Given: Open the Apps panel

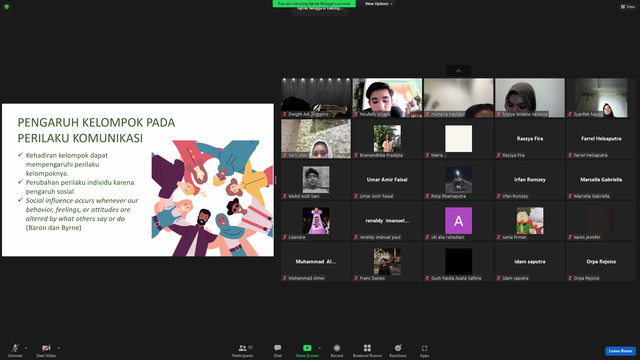Looking at the screenshot, I should tap(424, 350).
